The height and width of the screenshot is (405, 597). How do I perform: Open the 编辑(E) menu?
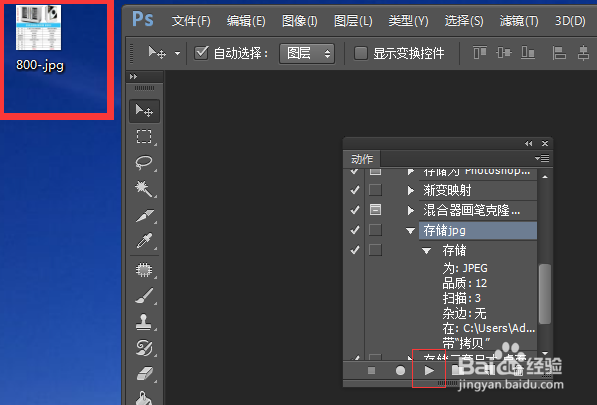click(246, 21)
